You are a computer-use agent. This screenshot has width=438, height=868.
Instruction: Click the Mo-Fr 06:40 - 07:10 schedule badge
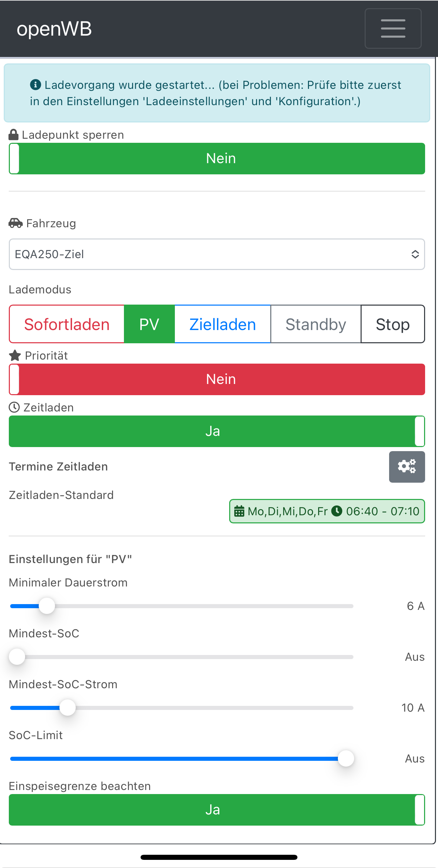327,511
